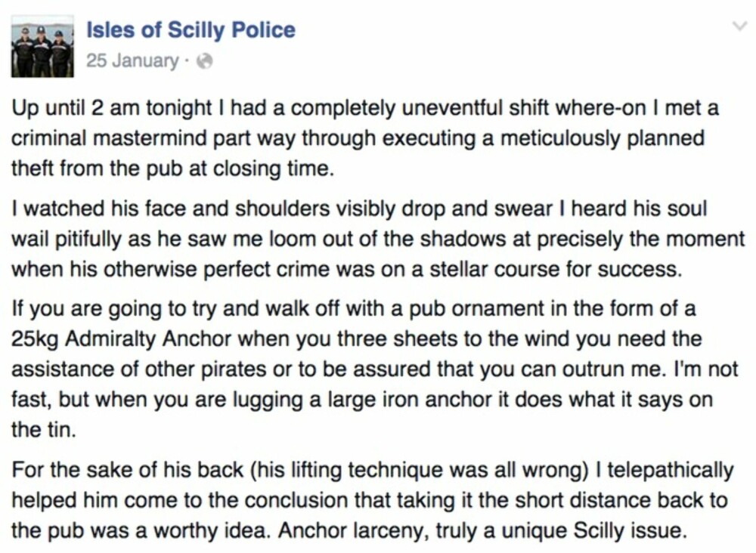Click the words 'the tin.' ending the third paragraph
The image size is (756, 553).
[x=44, y=429]
